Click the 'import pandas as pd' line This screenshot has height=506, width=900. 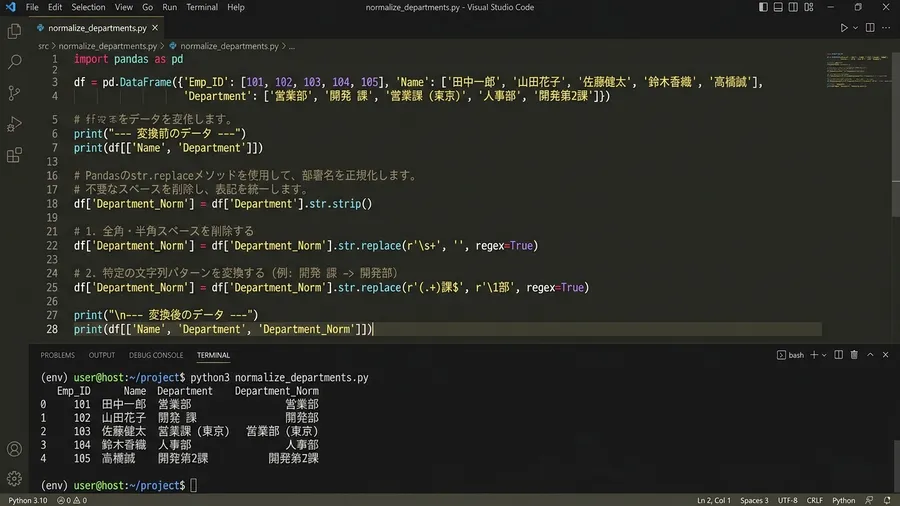(129, 59)
